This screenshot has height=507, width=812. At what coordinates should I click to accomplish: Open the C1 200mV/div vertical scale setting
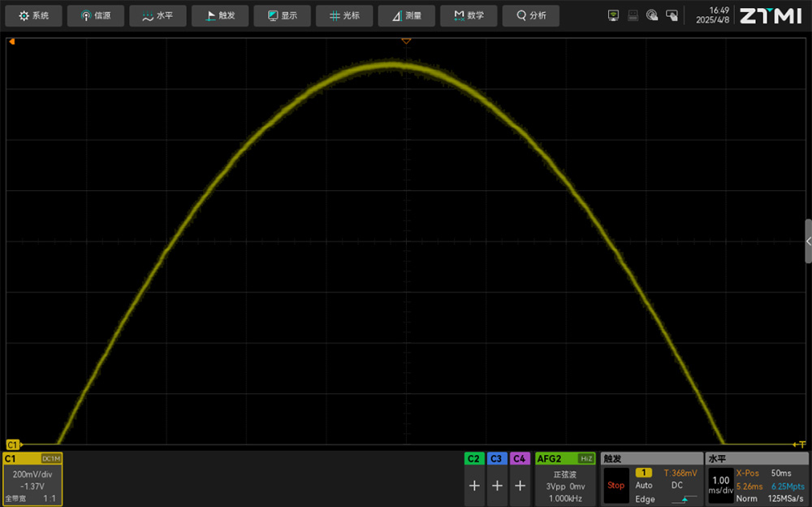[x=32, y=474]
